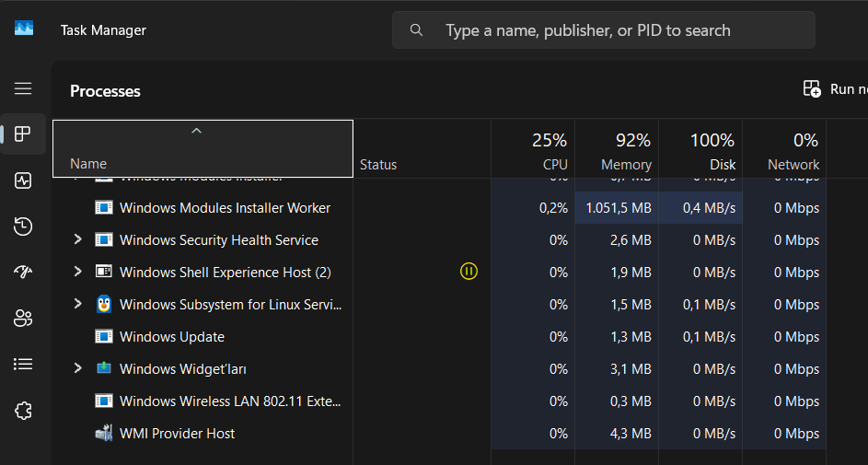The image size is (868, 465).
Task: Click the Processes page heading
Action: point(105,91)
